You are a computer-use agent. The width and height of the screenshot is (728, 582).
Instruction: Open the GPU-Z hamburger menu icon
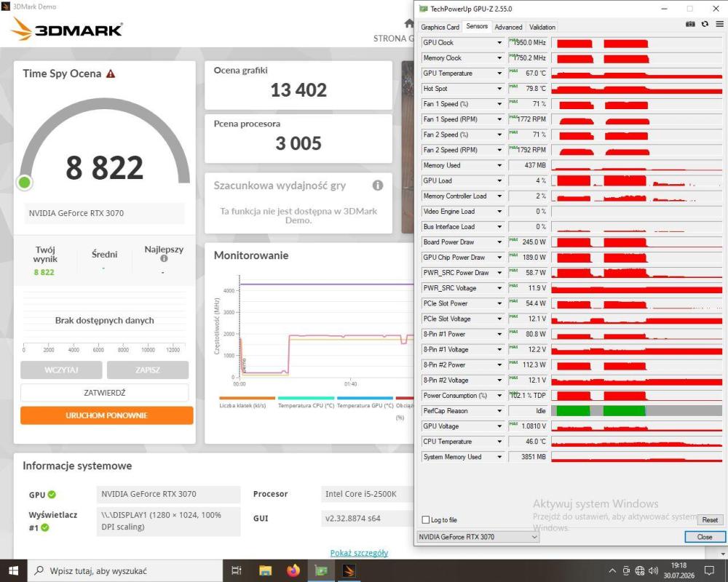pyautogui.click(x=720, y=24)
